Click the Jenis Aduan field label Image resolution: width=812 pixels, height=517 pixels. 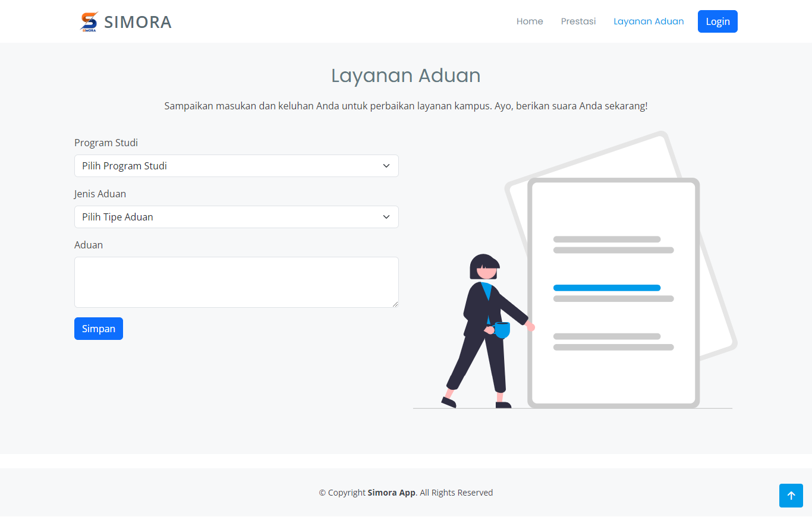(x=100, y=194)
